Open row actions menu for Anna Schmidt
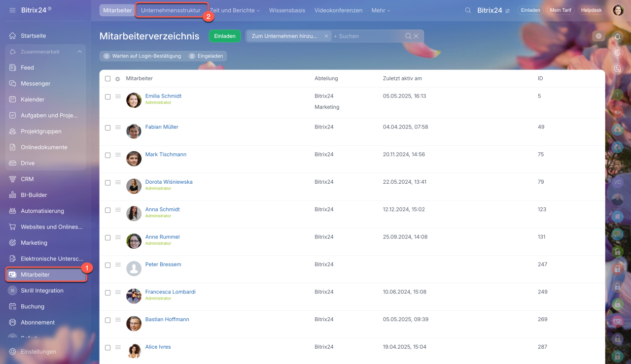The image size is (631, 364). click(x=118, y=210)
